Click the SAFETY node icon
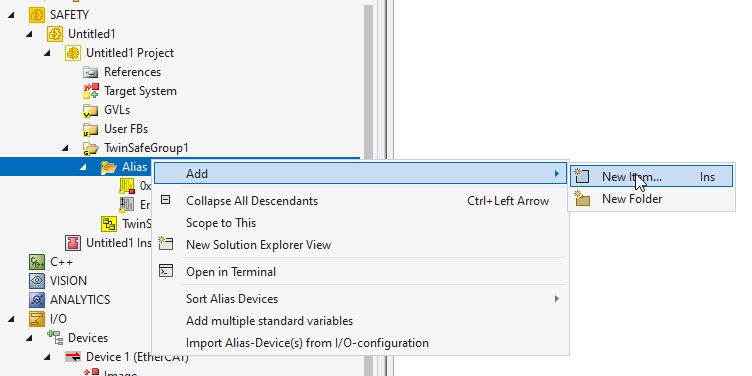The image size is (752, 376). 37,15
